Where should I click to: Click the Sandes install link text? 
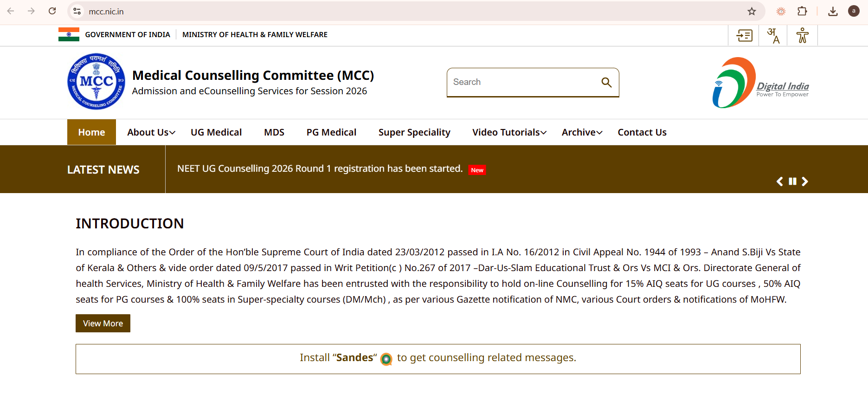[x=438, y=358]
